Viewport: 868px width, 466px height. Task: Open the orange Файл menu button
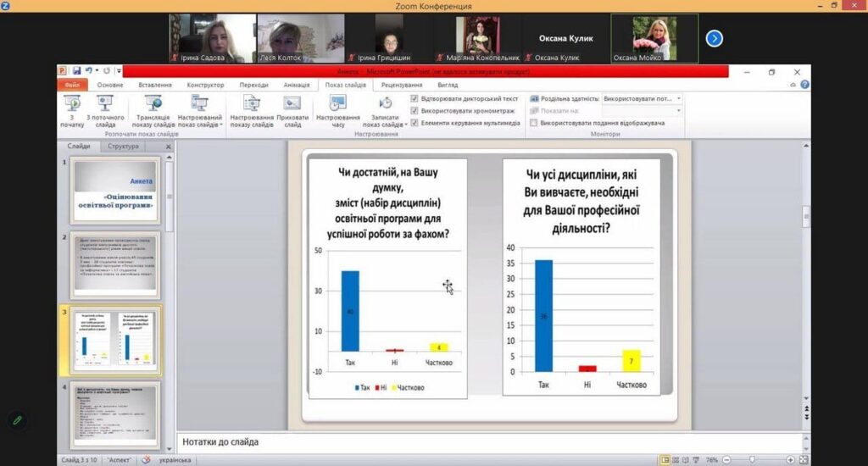(72, 85)
